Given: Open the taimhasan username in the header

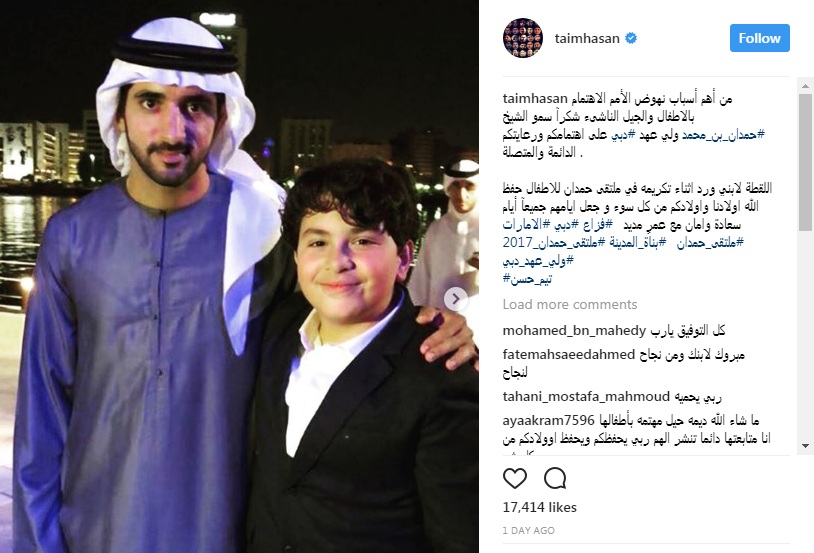Looking at the screenshot, I should click(x=587, y=38).
